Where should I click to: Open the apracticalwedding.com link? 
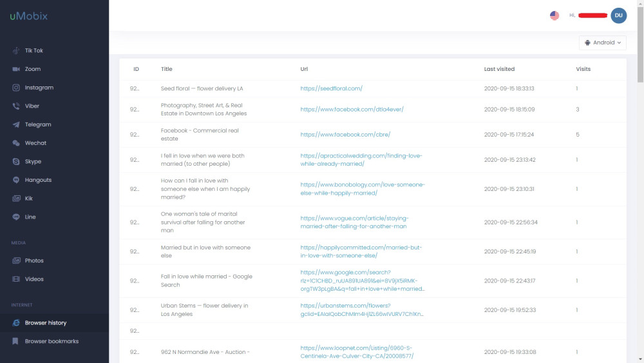click(361, 159)
